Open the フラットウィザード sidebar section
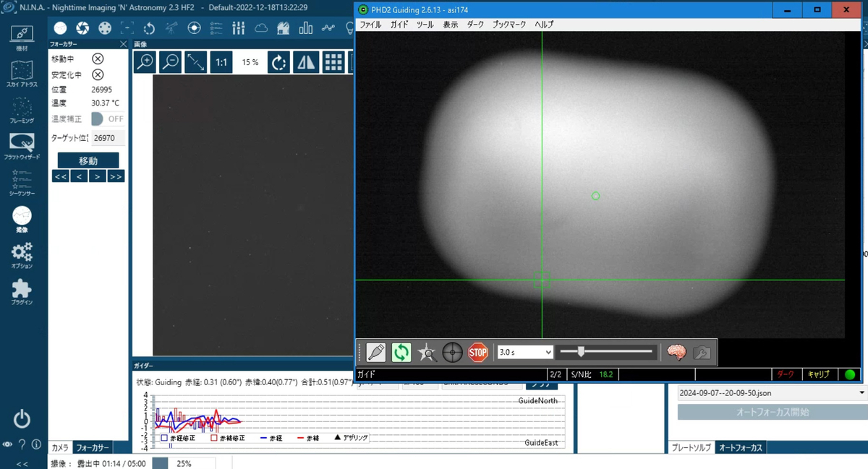 pos(22,147)
